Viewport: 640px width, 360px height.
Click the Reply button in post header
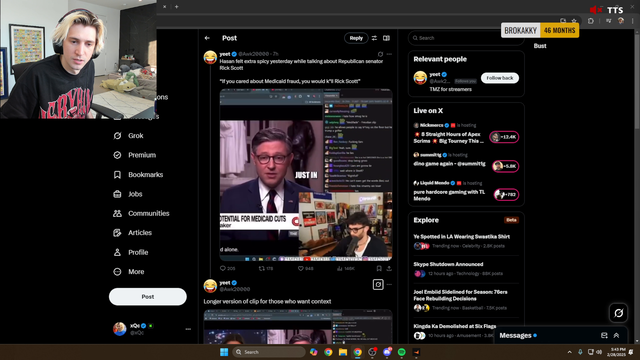[x=356, y=38]
